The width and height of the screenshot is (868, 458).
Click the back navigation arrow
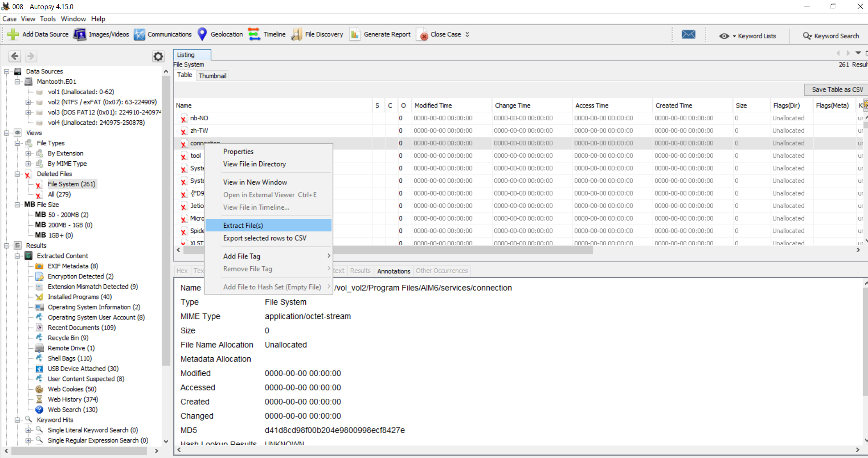tap(15, 56)
